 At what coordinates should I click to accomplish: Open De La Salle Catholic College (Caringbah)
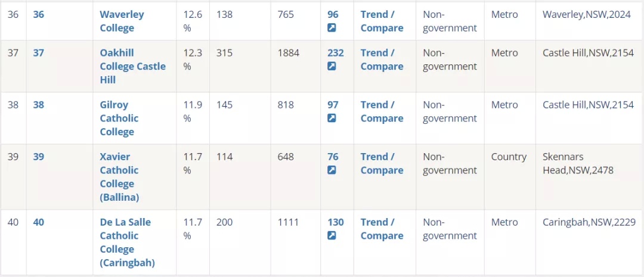click(x=128, y=242)
